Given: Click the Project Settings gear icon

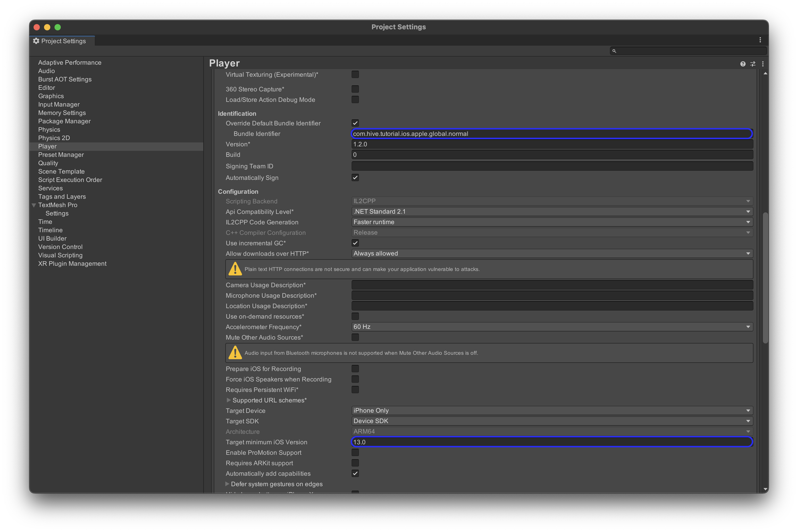Looking at the screenshot, I should pyautogui.click(x=36, y=41).
